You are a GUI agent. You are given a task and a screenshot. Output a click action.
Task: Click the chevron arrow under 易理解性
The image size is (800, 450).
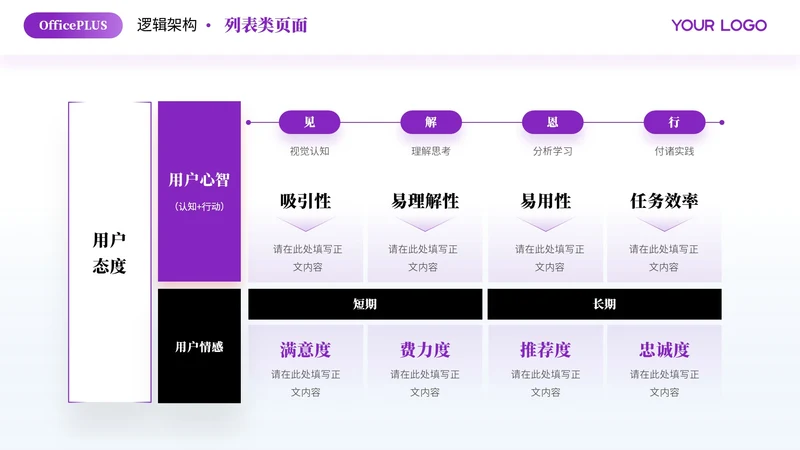click(x=424, y=224)
